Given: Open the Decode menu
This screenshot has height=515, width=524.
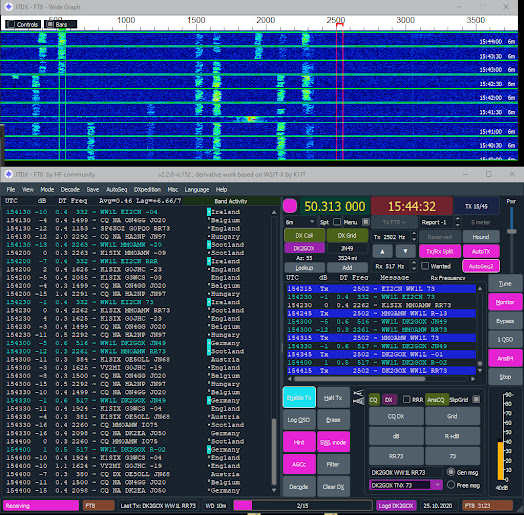Looking at the screenshot, I should coord(70,189).
